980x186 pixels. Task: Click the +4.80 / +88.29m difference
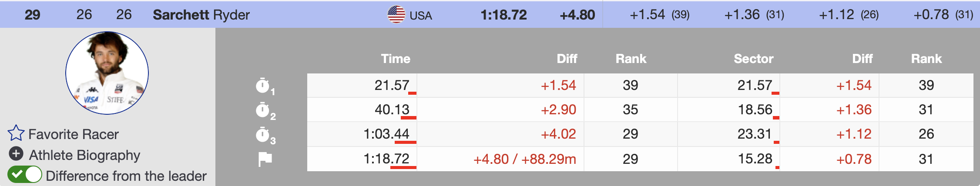coord(524,159)
